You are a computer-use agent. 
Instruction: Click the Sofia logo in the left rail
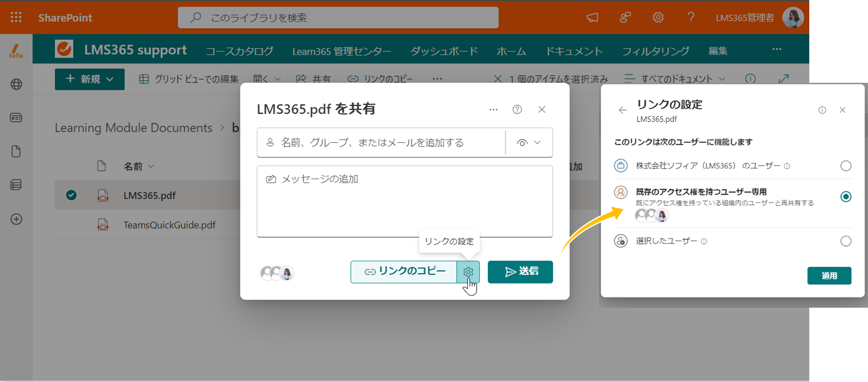coord(16,51)
